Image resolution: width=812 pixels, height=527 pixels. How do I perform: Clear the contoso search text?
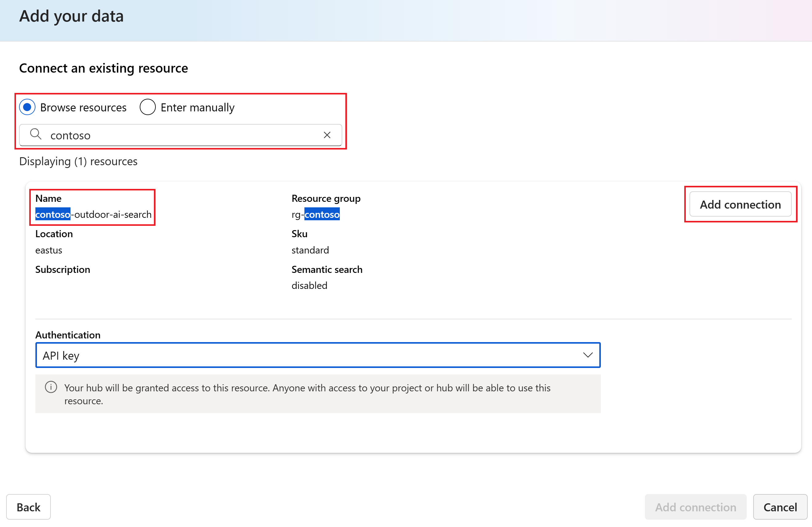point(327,135)
